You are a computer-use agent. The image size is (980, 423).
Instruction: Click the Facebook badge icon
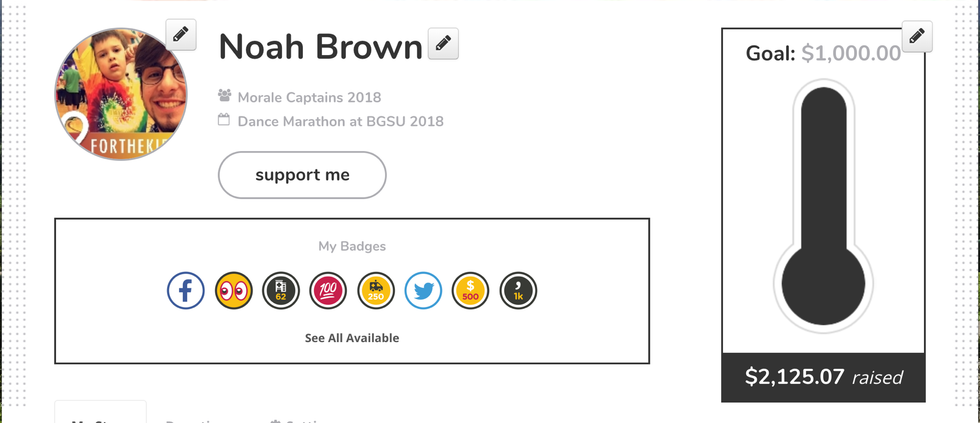[185, 291]
